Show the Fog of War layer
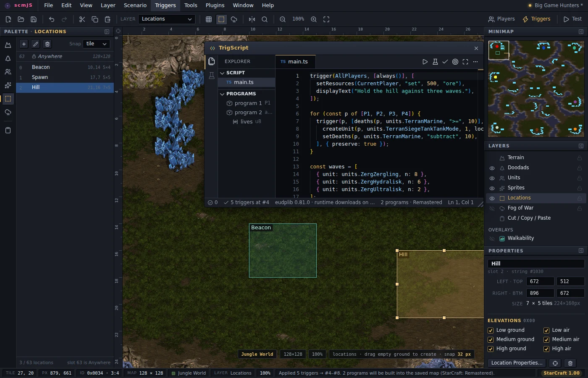 click(492, 208)
